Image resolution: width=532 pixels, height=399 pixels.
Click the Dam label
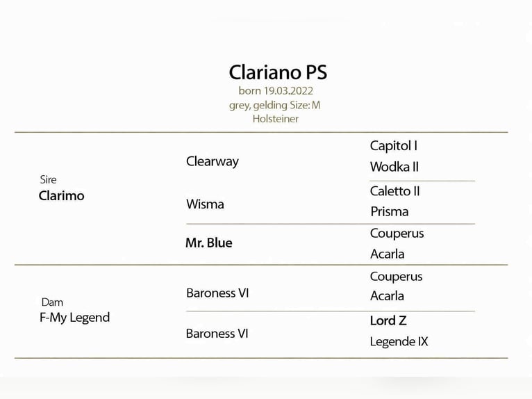click(52, 302)
